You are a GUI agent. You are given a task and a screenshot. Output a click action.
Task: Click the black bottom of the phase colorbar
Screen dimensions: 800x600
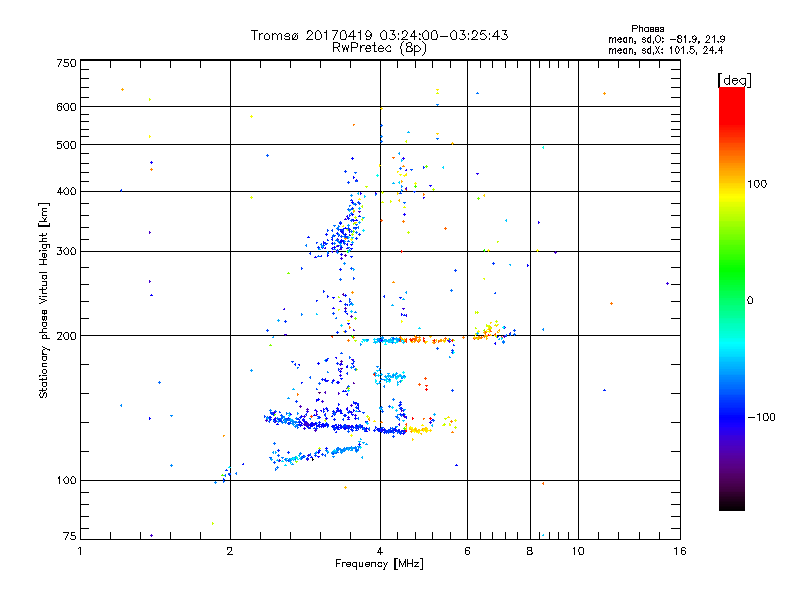point(732,503)
